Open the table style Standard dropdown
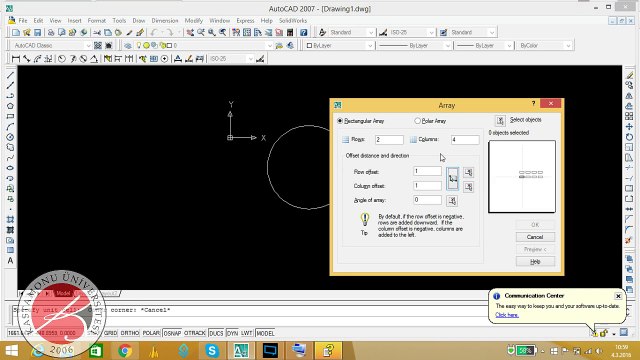The height and width of the screenshot is (360, 640). 492,32
